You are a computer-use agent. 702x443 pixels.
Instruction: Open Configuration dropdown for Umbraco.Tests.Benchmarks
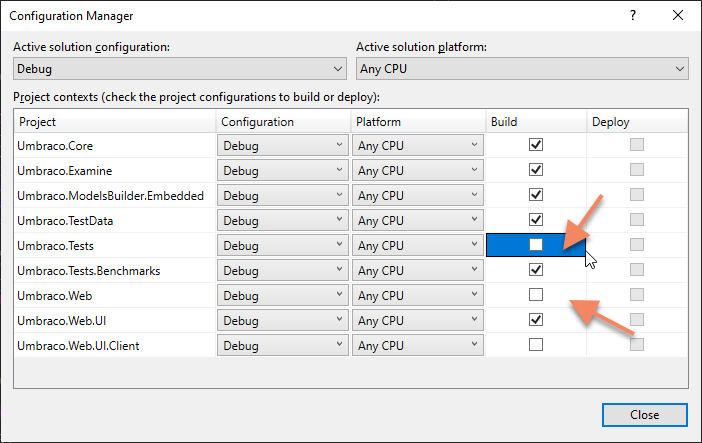[283, 270]
